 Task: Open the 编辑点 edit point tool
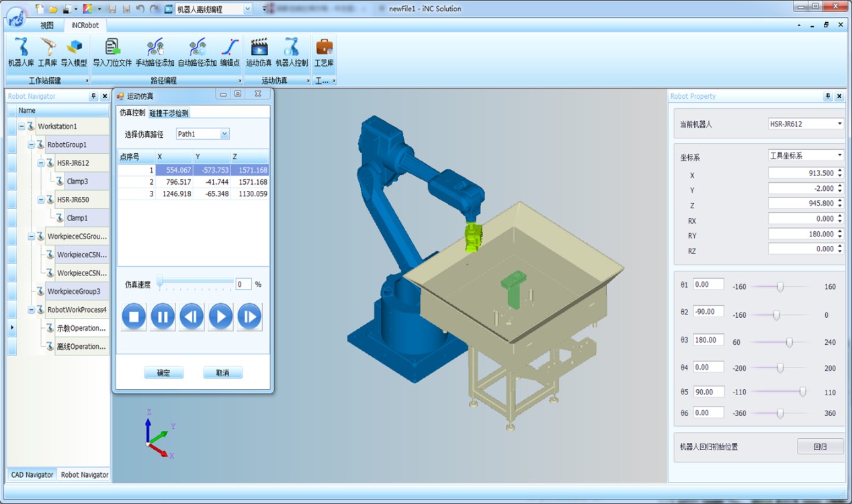pyautogui.click(x=230, y=52)
